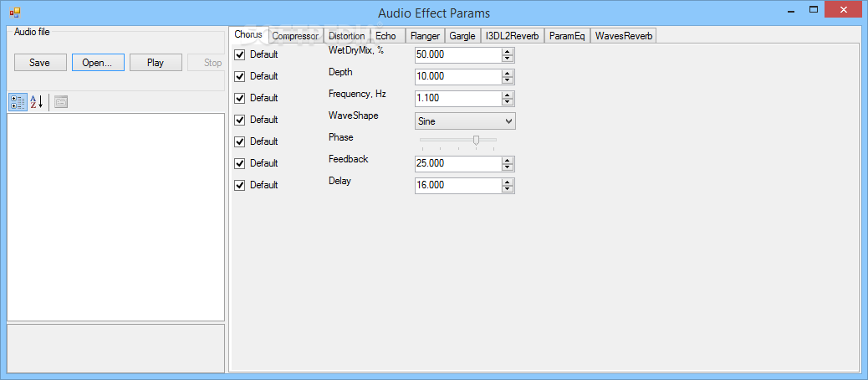Image resolution: width=868 pixels, height=380 pixels.
Task: Toggle Default checkbox for WaveShape
Action: (240, 120)
